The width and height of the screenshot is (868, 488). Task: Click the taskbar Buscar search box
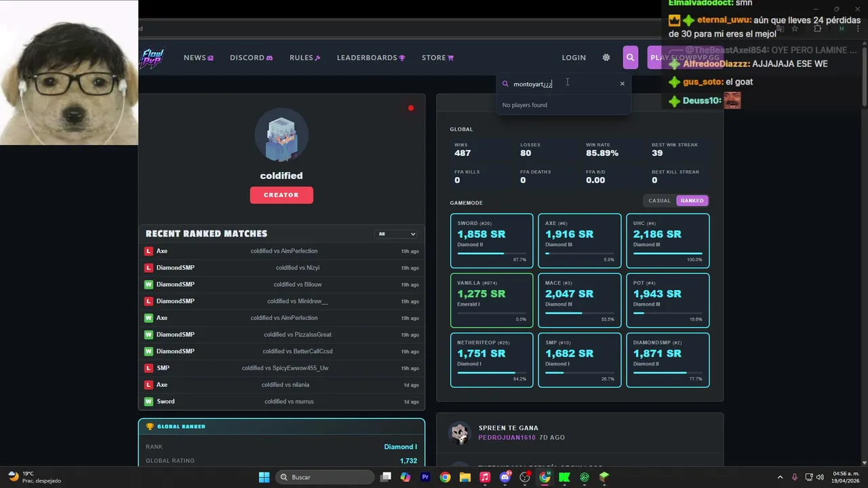click(325, 477)
